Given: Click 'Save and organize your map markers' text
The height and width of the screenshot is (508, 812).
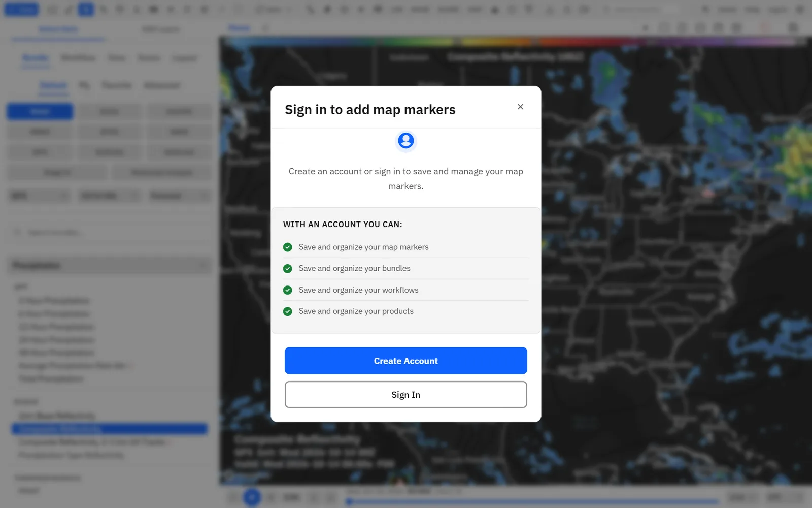Looking at the screenshot, I should click(363, 247).
